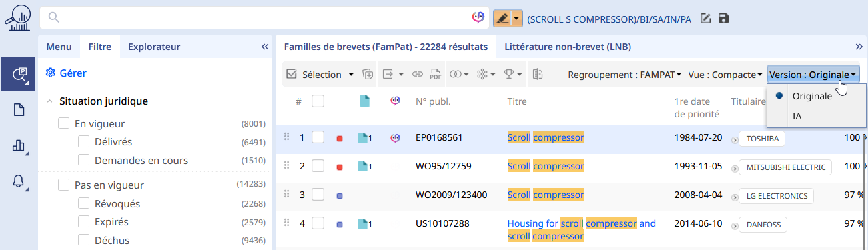The width and height of the screenshot is (868, 250).
Task: Toggle the select-all checkbox in table header
Action: coord(318,101)
